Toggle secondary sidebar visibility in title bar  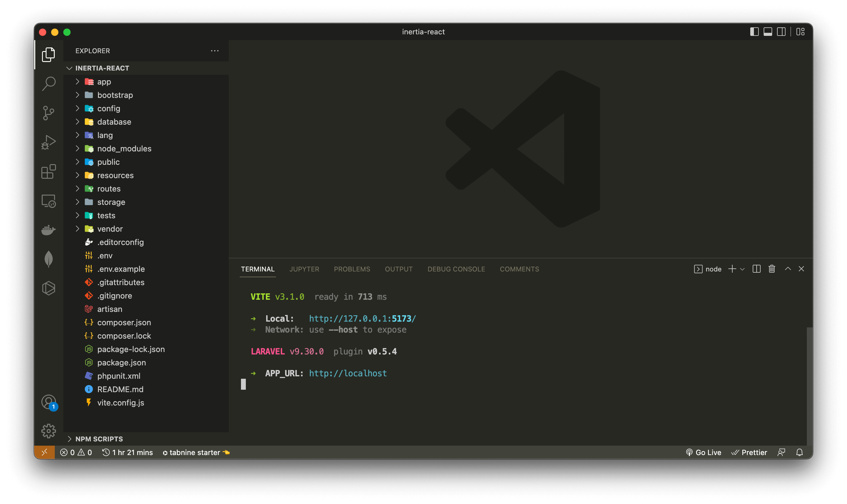(781, 32)
